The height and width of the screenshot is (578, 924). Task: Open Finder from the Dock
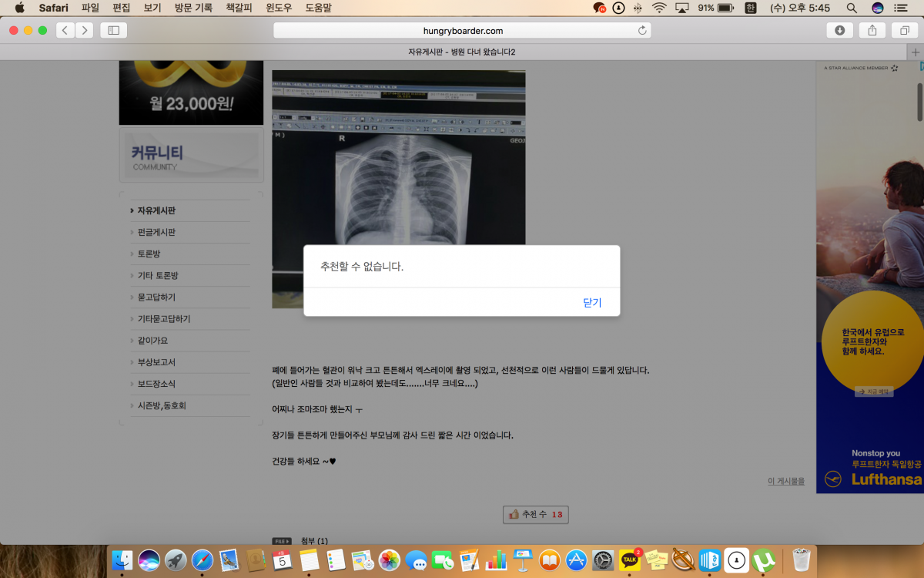(x=122, y=560)
